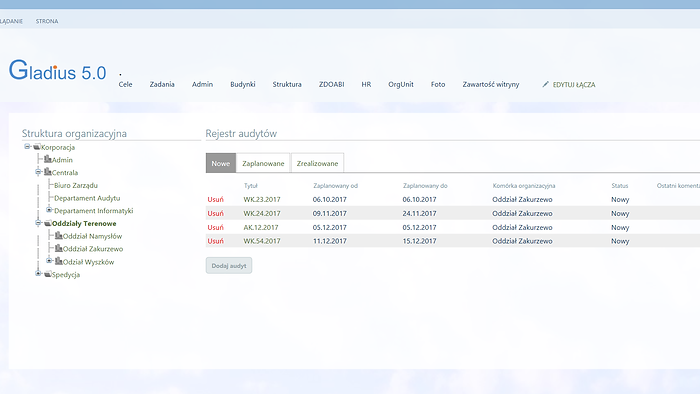Image resolution: width=700 pixels, height=394 pixels.
Task: Delete audit WK.54.2017 with Usuń
Action: 216,241
